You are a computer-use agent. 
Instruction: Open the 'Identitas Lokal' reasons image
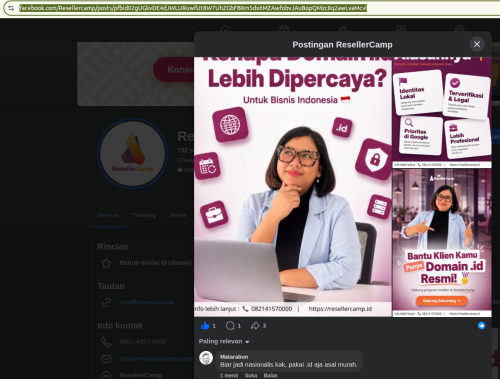point(442,112)
